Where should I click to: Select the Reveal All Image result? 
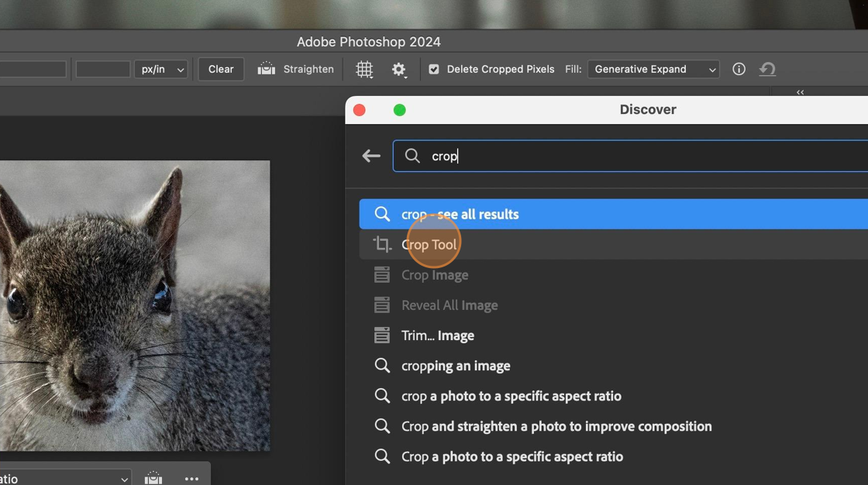pyautogui.click(x=613, y=305)
